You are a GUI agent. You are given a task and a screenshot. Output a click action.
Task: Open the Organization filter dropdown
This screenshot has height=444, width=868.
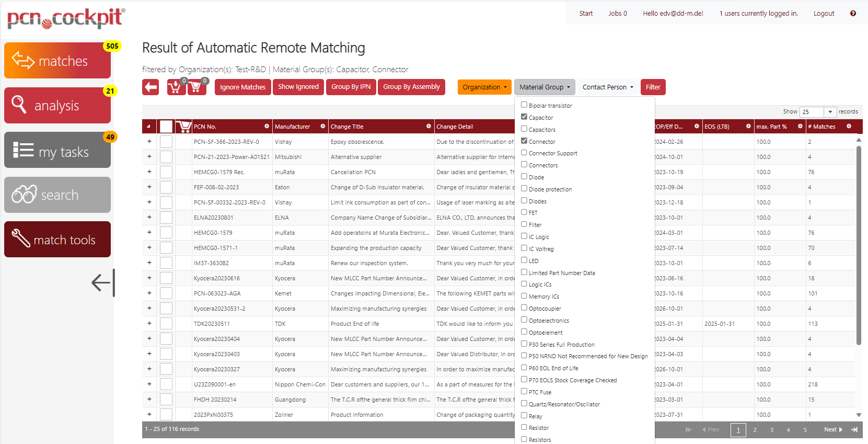click(484, 87)
